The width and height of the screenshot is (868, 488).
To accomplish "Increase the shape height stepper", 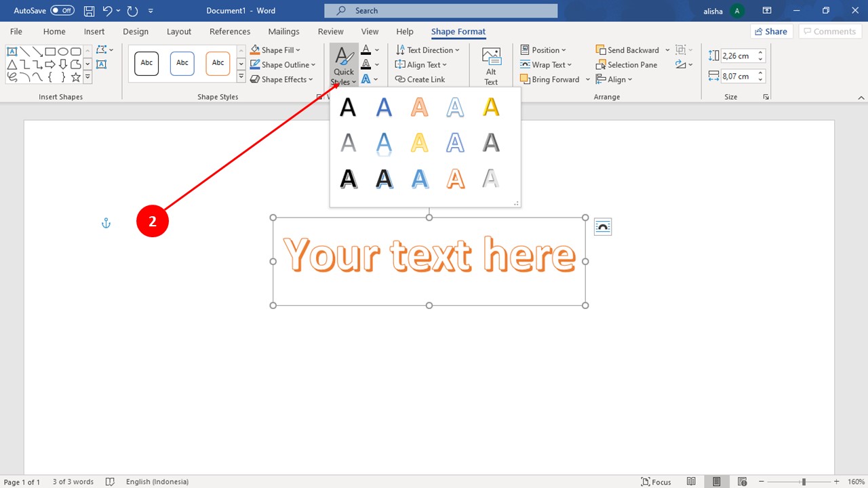I will tap(760, 52).
